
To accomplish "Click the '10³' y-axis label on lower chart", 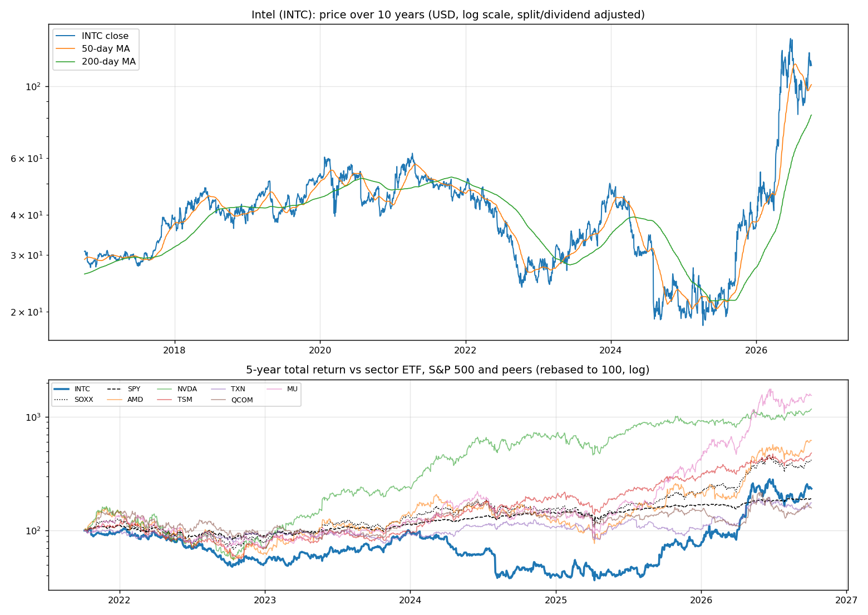I will tap(34, 417).
